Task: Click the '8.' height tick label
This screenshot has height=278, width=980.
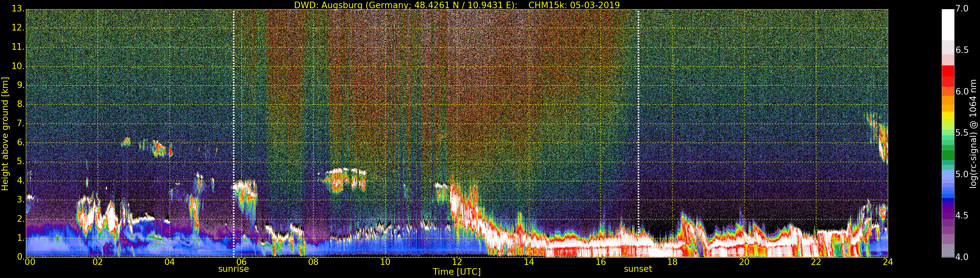Action: (21, 104)
